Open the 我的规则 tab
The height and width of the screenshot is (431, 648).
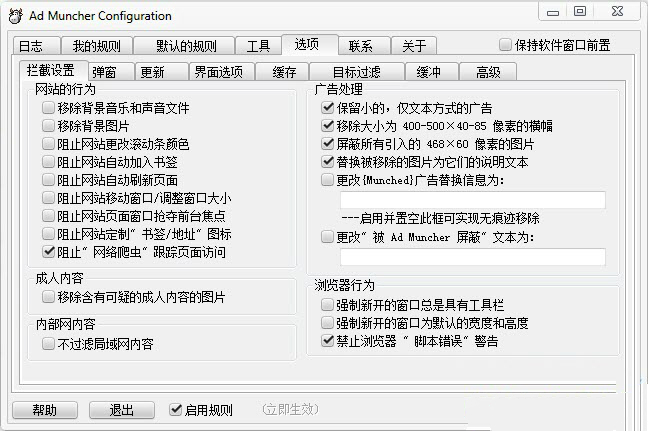97,46
